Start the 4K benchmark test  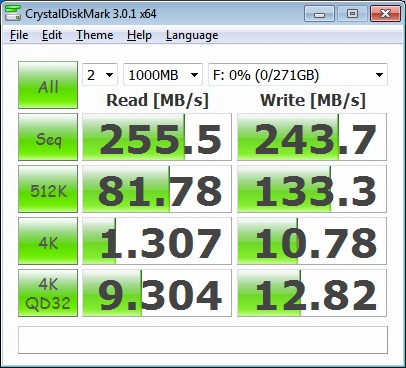[48, 241]
